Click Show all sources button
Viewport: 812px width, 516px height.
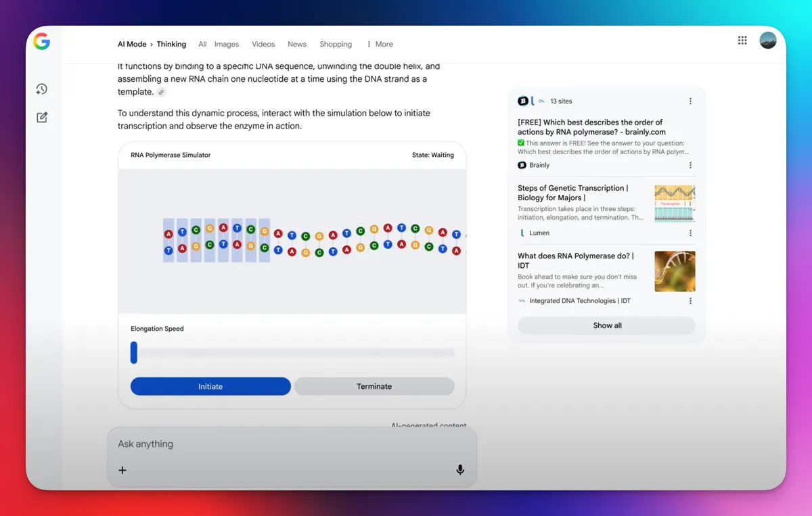pyautogui.click(x=607, y=325)
